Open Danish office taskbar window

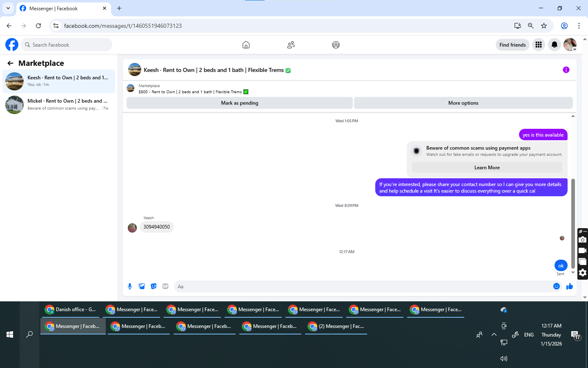tap(71, 310)
